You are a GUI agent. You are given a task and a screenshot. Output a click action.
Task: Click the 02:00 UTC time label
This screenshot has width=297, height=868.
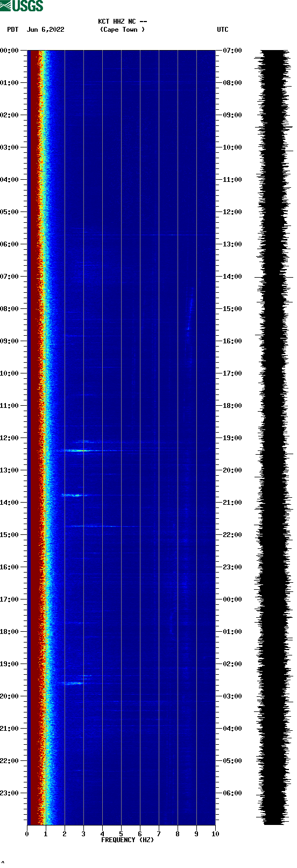pyautogui.click(x=232, y=664)
